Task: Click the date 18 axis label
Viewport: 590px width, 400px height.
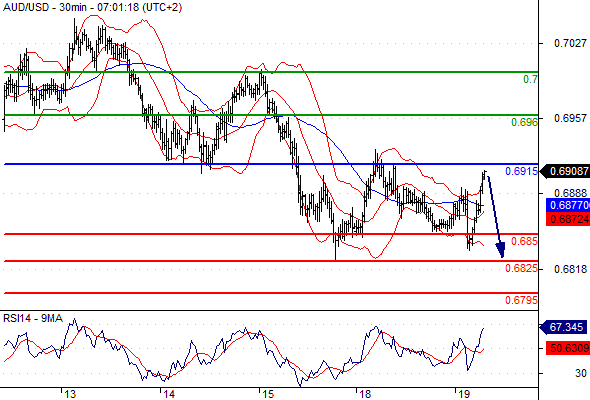Action: pyautogui.click(x=365, y=394)
